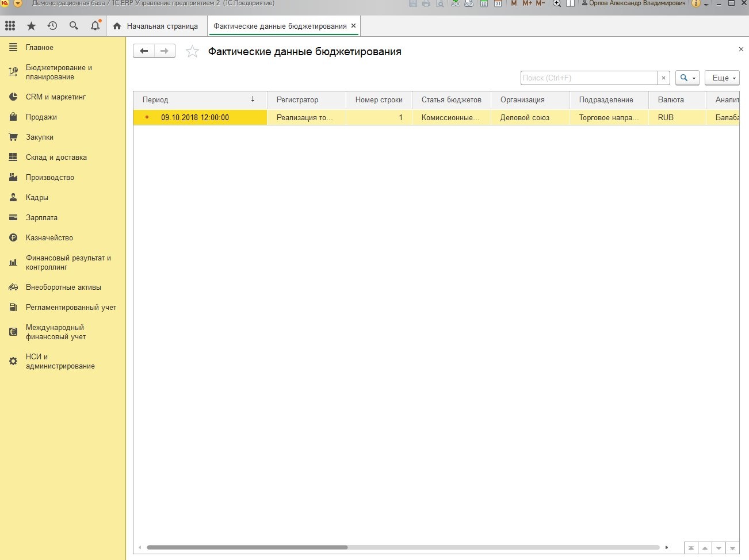Click the Статья бюджетов column header
Image resolution: width=749 pixels, height=560 pixels.
tap(452, 100)
